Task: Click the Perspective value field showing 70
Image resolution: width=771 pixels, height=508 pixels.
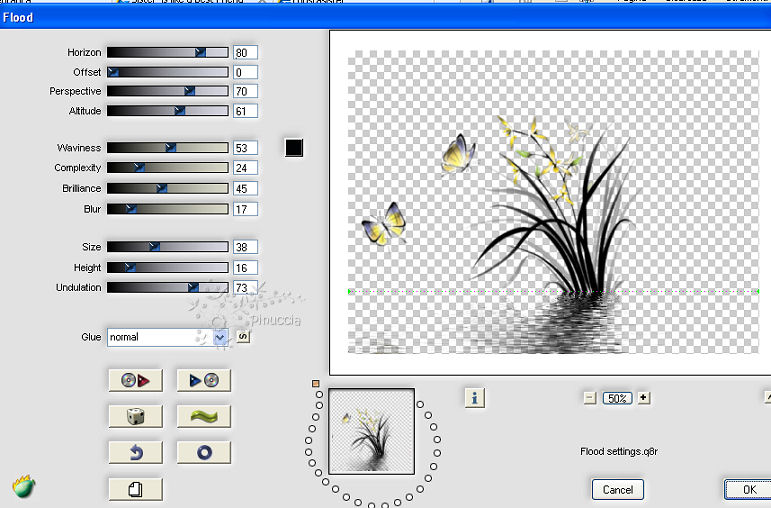Action: click(x=245, y=91)
